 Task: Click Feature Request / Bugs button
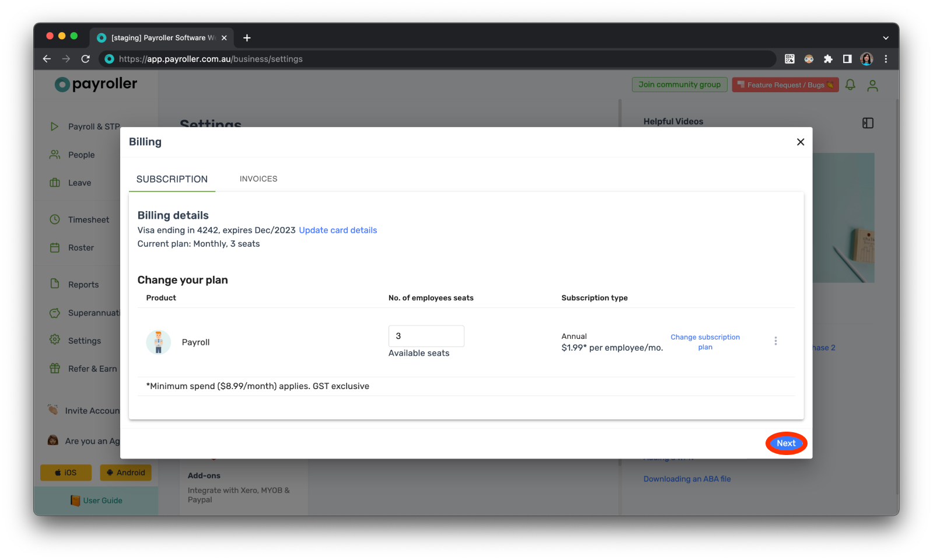click(x=785, y=85)
